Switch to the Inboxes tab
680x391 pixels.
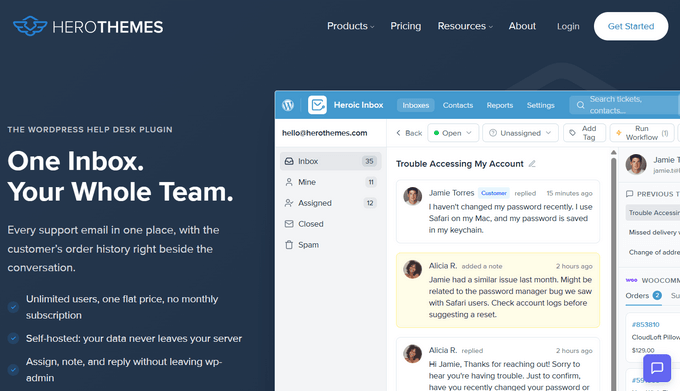coord(415,105)
